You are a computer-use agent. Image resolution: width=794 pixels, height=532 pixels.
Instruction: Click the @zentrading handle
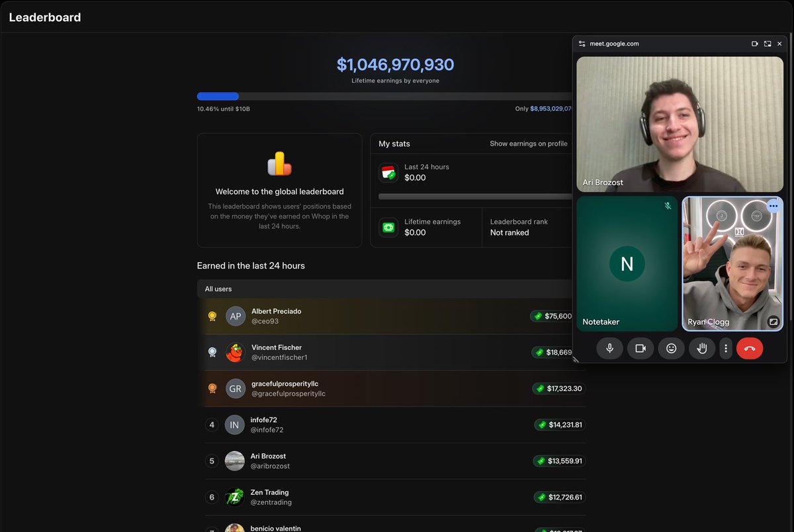(x=271, y=502)
